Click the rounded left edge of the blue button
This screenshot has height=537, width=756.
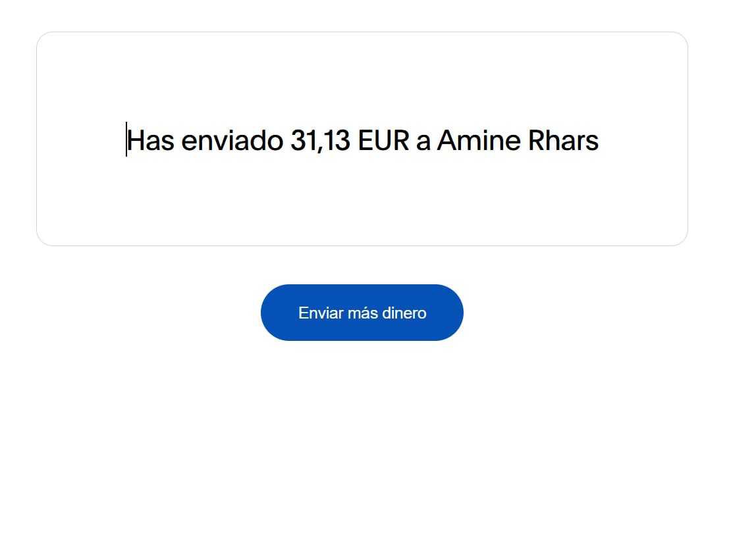click(271, 313)
